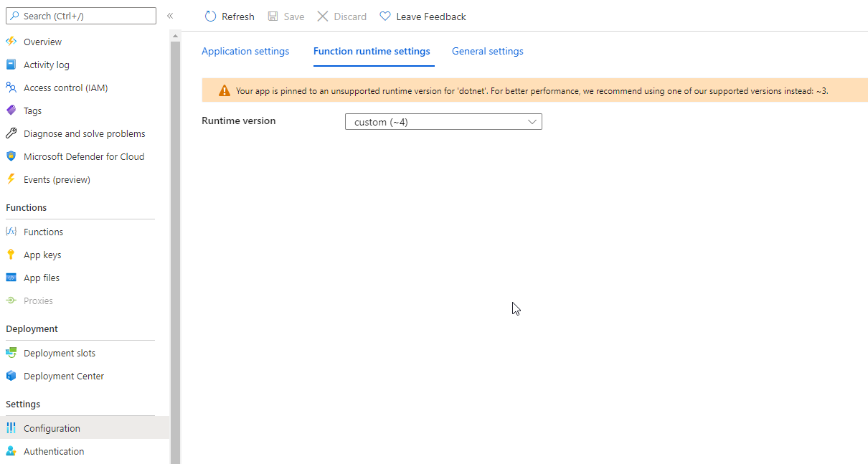Click the Deployment Center cube icon
The width and height of the screenshot is (868, 464).
coord(11,376)
